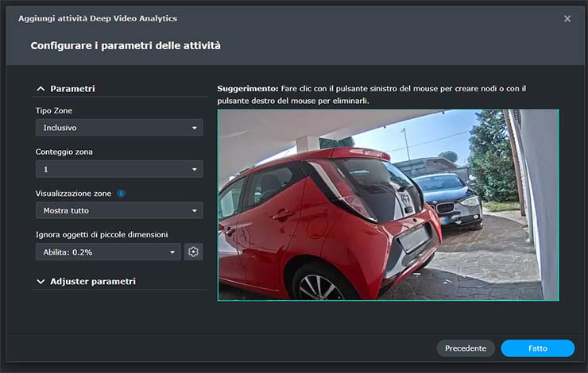Open the Mostra tutto dropdown
The height and width of the screenshot is (373, 588).
pyautogui.click(x=119, y=210)
